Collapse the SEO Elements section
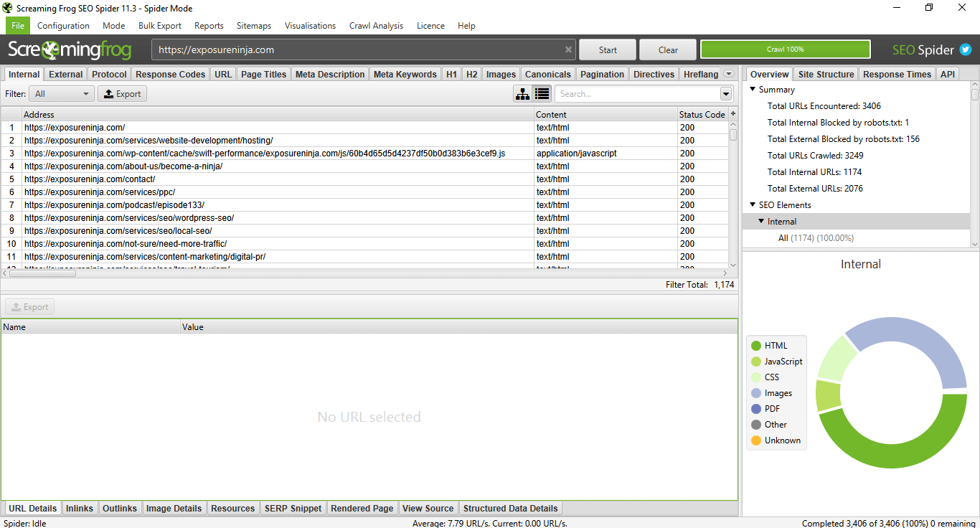This screenshot has width=980, height=528. coord(753,205)
